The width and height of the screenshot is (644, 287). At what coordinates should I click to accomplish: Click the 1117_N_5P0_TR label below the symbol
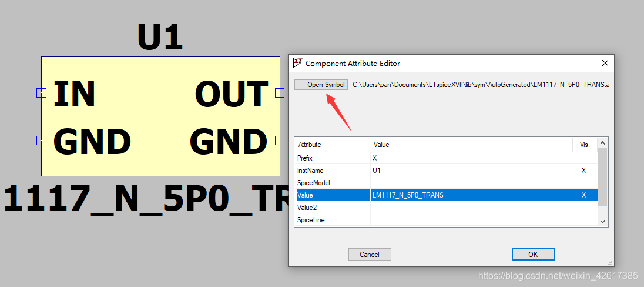(146, 199)
